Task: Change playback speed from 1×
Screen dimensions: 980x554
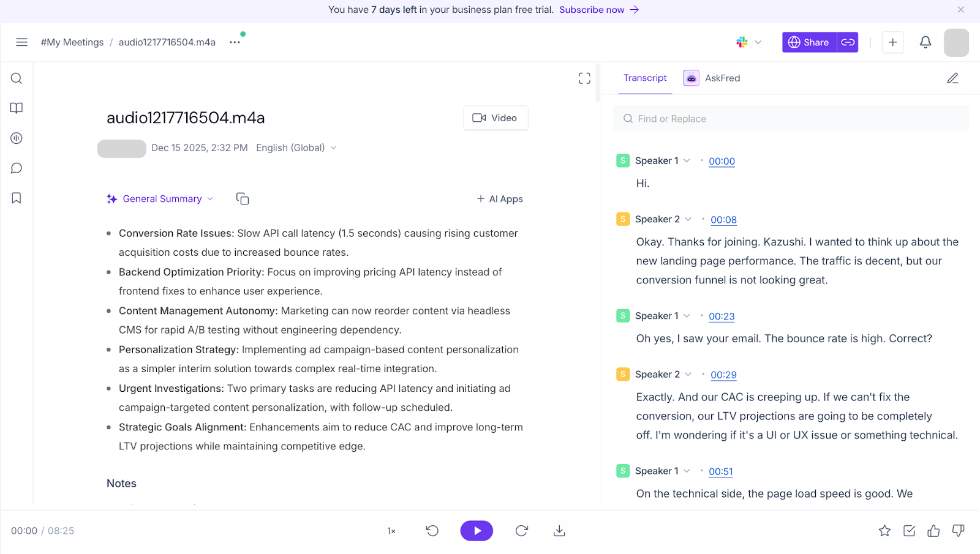Action: pos(391,531)
